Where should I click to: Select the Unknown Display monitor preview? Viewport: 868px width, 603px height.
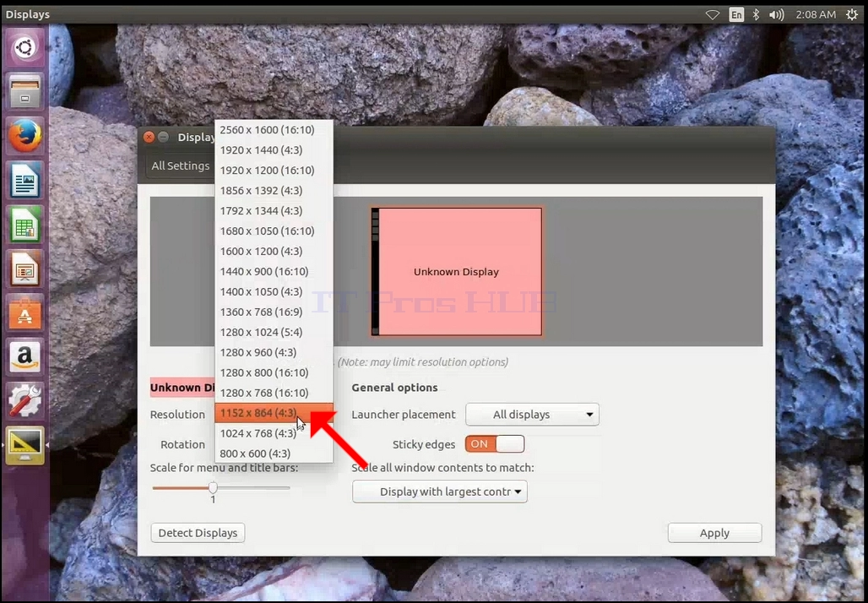[457, 272]
